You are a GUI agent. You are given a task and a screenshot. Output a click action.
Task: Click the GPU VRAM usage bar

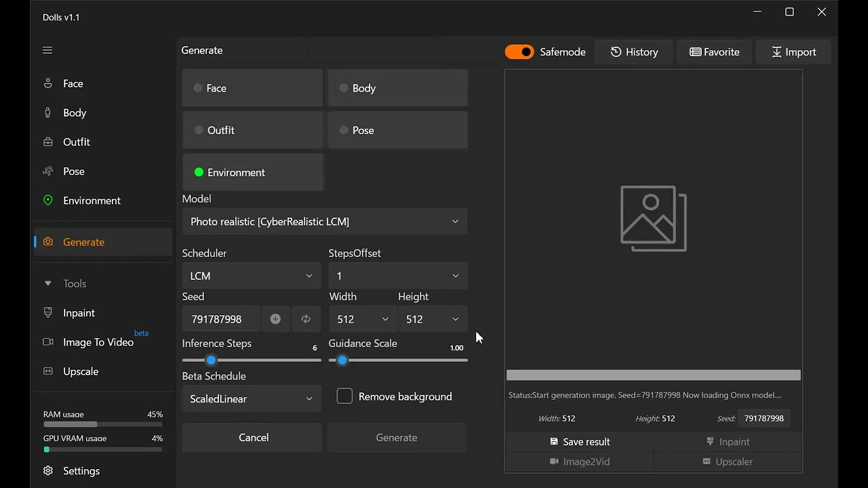pyautogui.click(x=103, y=449)
